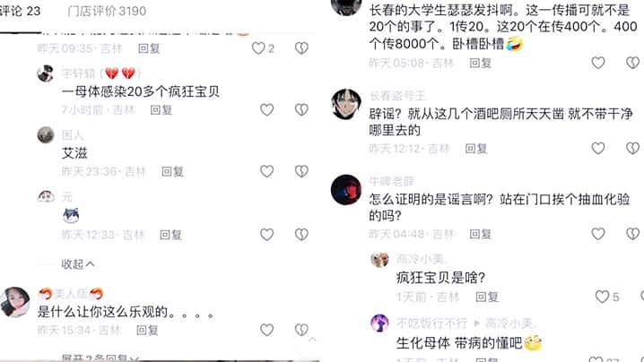Like the comment '一母体感染20多个疯狂宝贝'
This screenshot has width=644, height=362.
tap(266, 109)
